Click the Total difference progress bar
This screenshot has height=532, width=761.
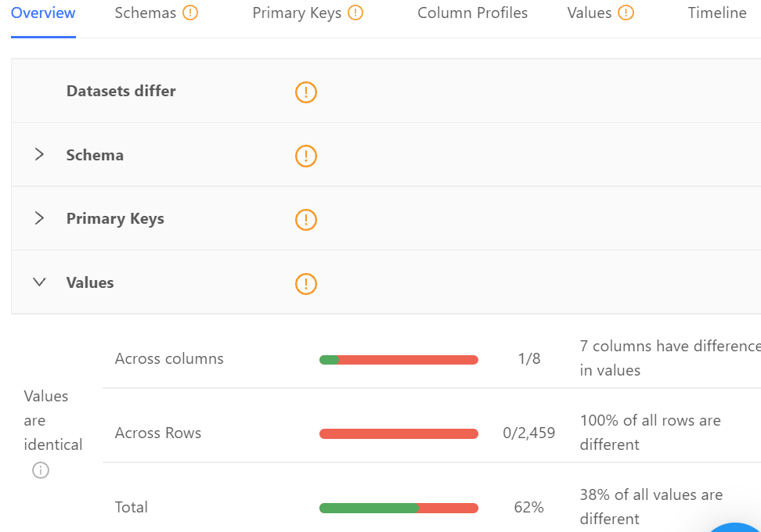(399, 508)
